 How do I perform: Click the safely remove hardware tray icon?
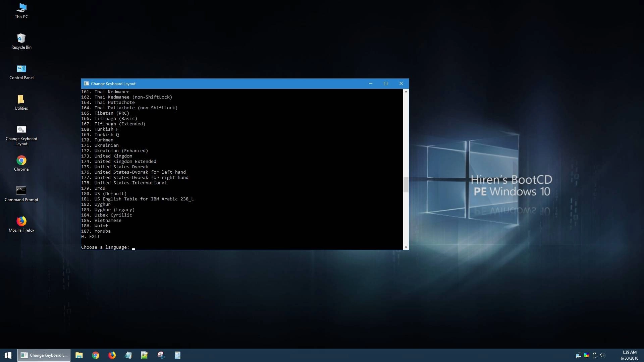coord(594,355)
